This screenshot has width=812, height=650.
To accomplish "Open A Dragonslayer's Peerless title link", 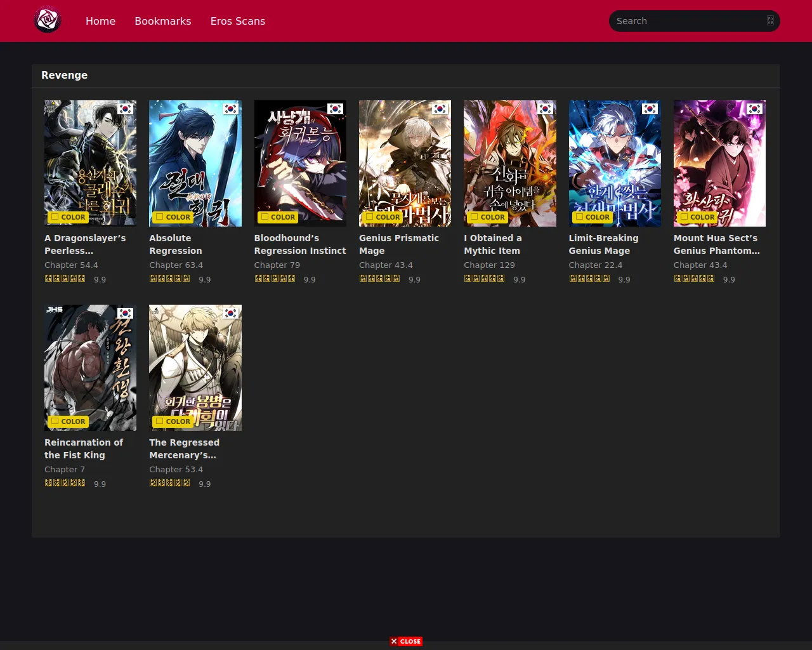I will (85, 244).
